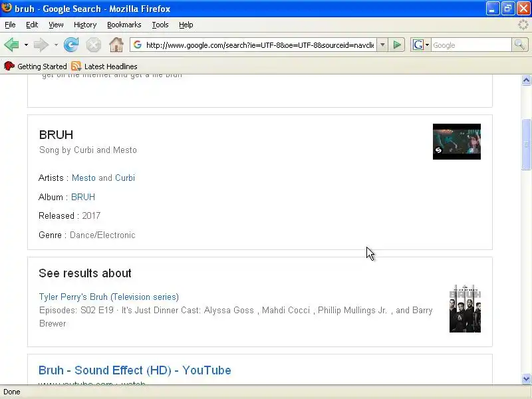Viewport: 532px width, 399px height.
Task: Open the Back history dropdown arrow
Action: pos(26,45)
